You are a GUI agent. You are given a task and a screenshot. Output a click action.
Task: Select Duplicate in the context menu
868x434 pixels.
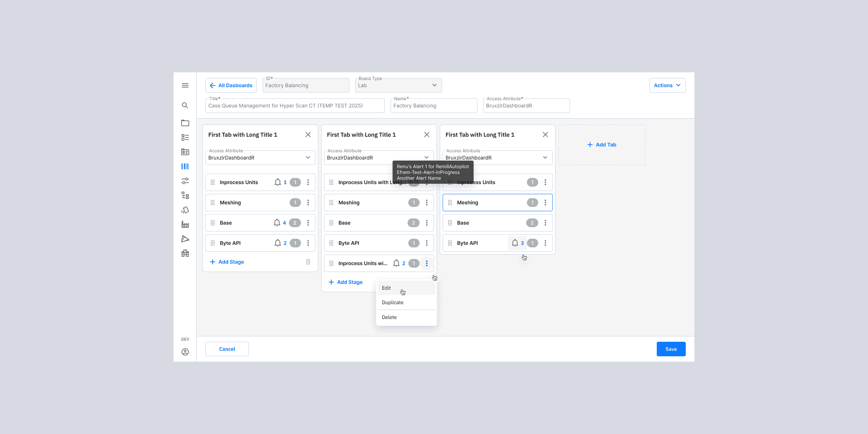(392, 302)
